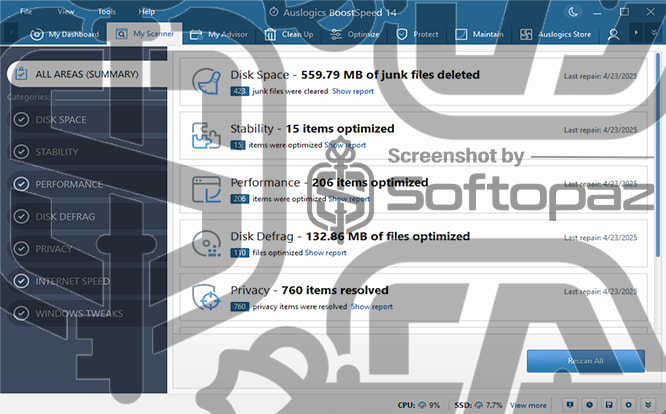666x414 pixels.
Task: Select PRIVACY category label
Action: pos(54,249)
